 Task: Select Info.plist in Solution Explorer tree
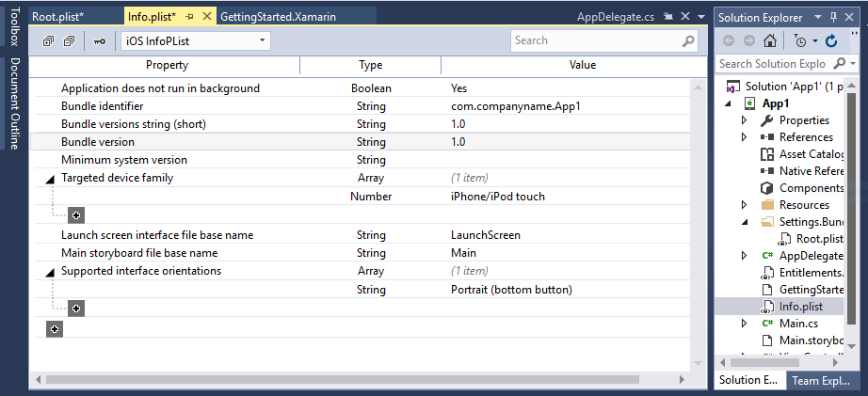pos(799,307)
